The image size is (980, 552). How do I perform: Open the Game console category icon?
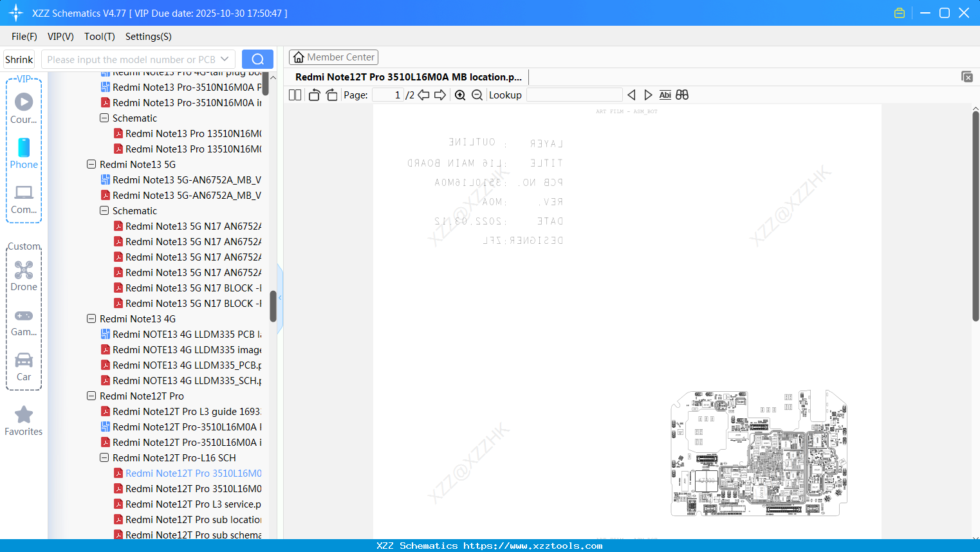(x=24, y=322)
